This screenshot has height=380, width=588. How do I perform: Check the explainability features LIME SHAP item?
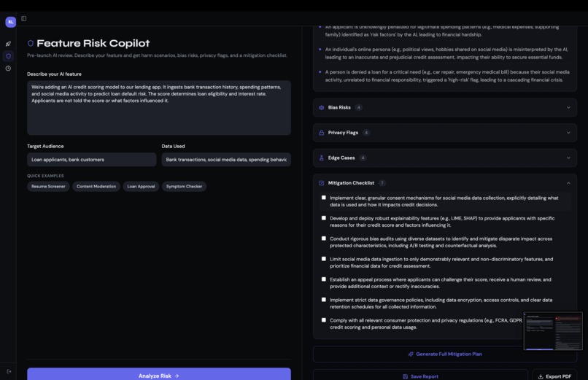pyautogui.click(x=324, y=218)
